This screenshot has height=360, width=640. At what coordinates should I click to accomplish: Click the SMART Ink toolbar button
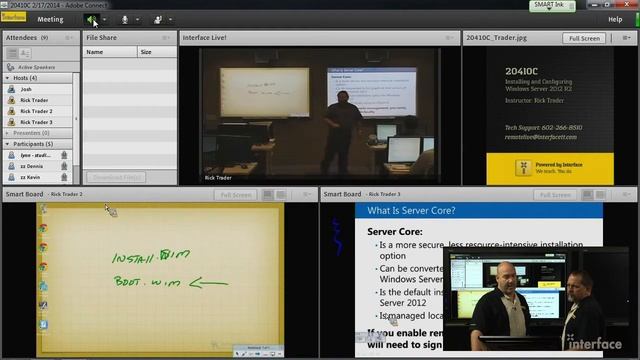click(552, 5)
